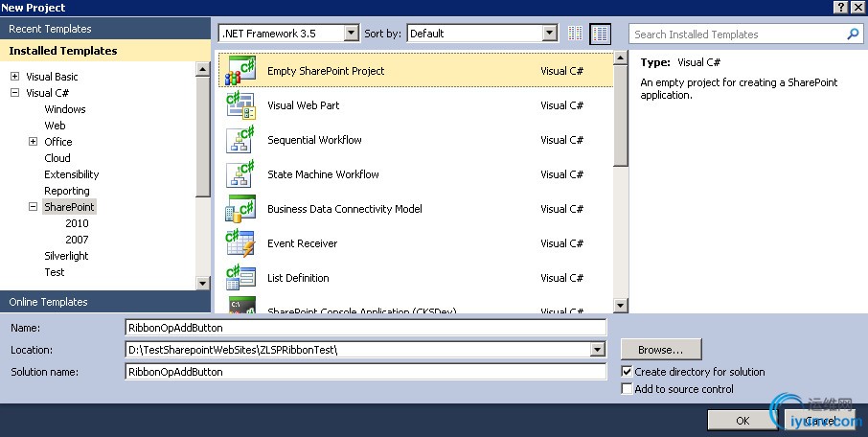Switch to medium icons list view
This screenshot has width=868, height=437.
pos(600,34)
